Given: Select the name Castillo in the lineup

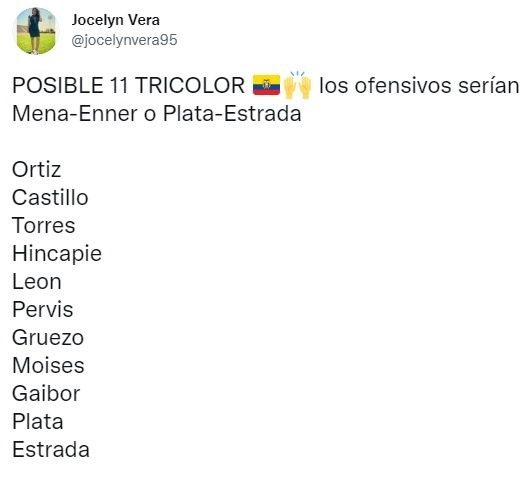Looking at the screenshot, I should [50, 197].
